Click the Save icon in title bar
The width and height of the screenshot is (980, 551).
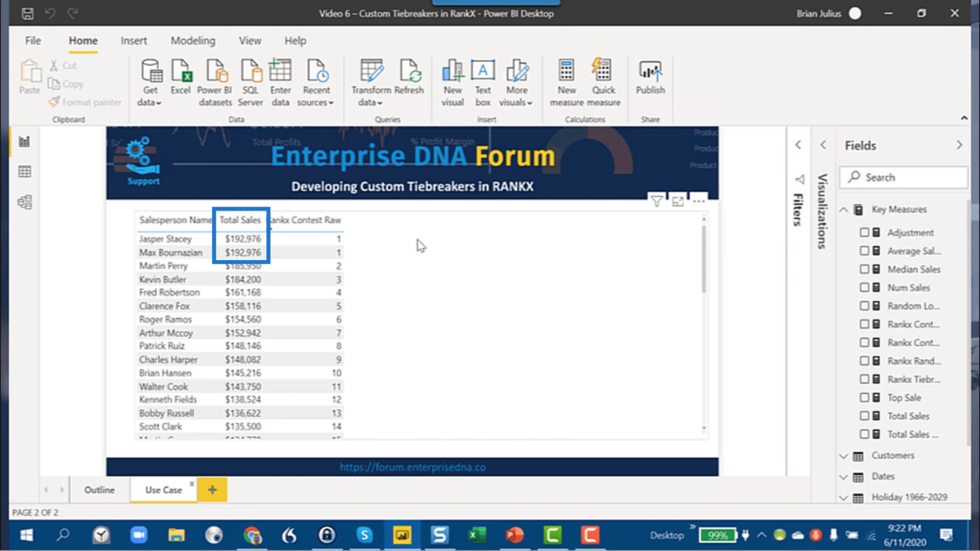click(27, 13)
